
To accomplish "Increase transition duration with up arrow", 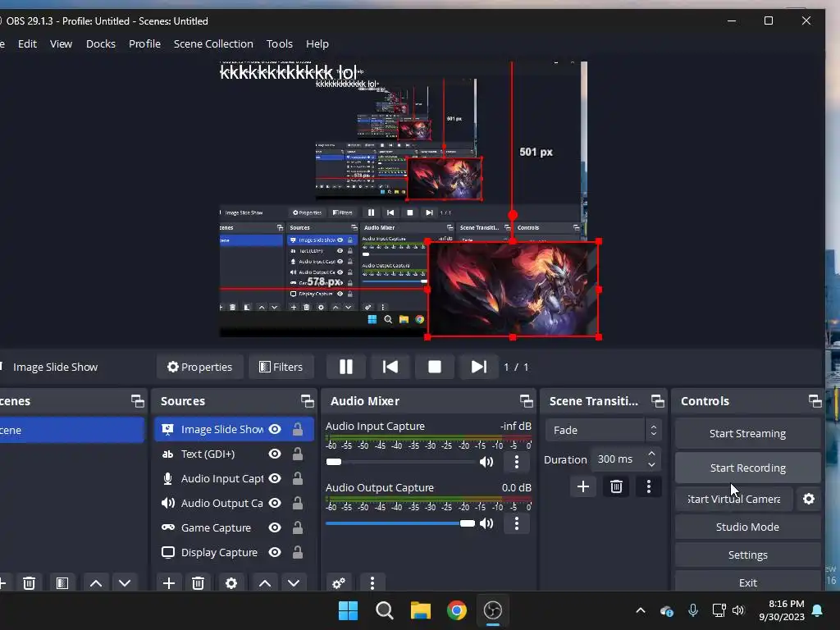I will [x=651, y=454].
